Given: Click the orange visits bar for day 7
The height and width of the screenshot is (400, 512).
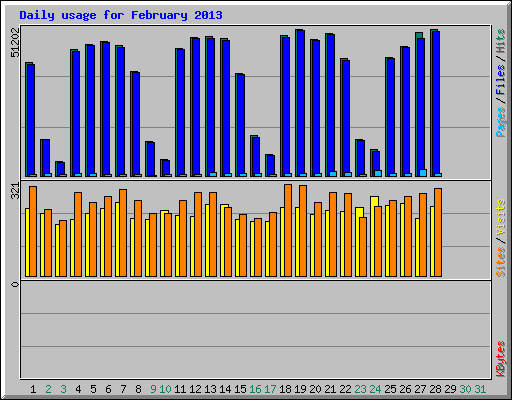Looking at the screenshot, I should [x=123, y=233].
